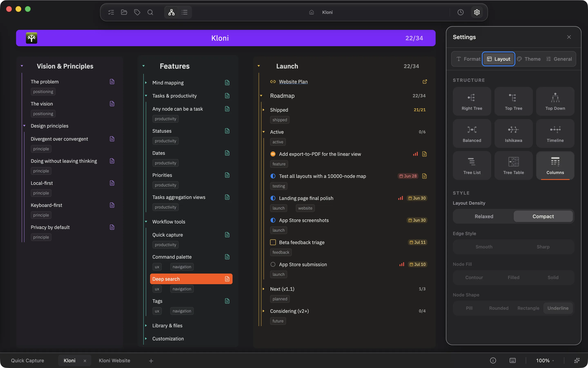588x368 pixels.
Task: Switch to Theme settings tab
Action: click(x=529, y=59)
